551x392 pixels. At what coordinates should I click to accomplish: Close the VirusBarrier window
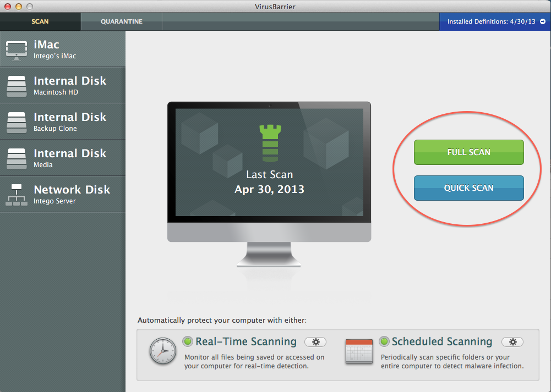coord(7,6)
